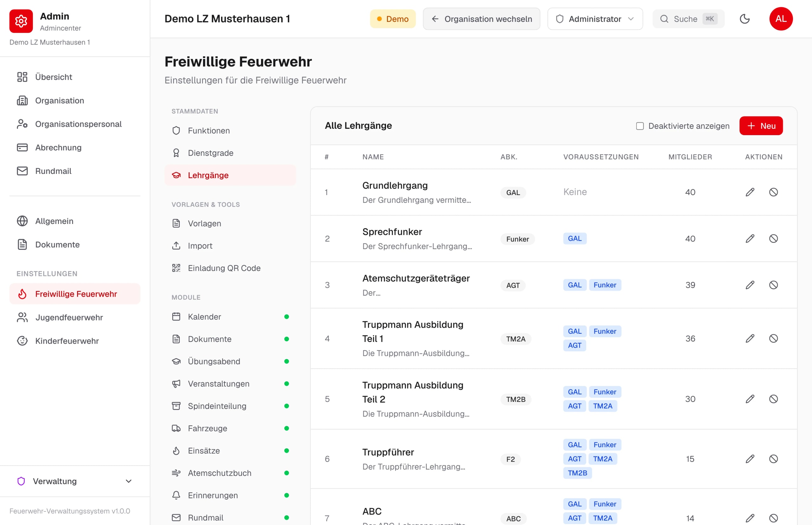Edit the Truppführer course via pencil icon
Image resolution: width=812 pixels, height=525 pixels.
(x=750, y=459)
